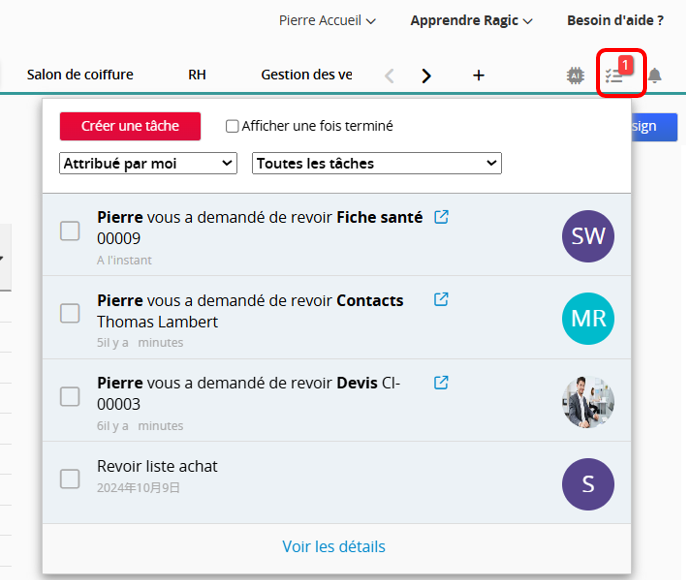Add a new tab with plus icon
This screenshot has width=686, height=580.
pyautogui.click(x=479, y=75)
